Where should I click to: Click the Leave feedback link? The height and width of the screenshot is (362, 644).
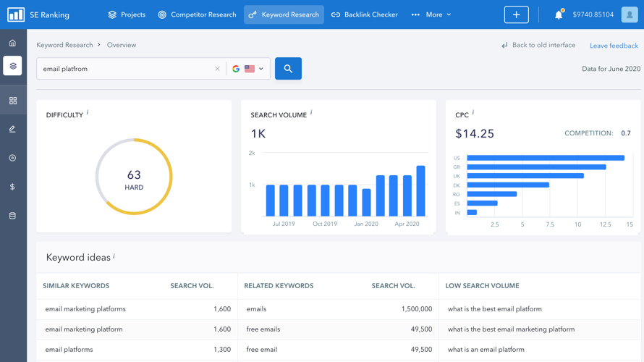[614, 46]
